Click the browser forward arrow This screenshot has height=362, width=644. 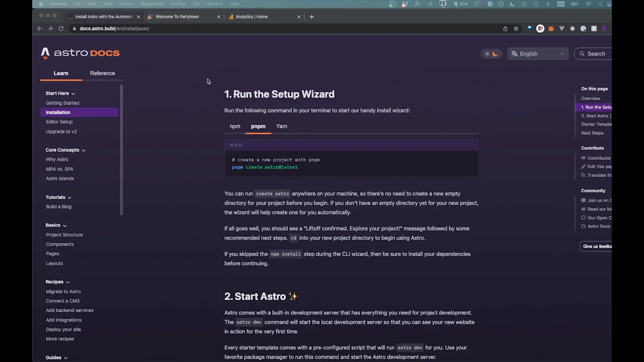coord(50,29)
